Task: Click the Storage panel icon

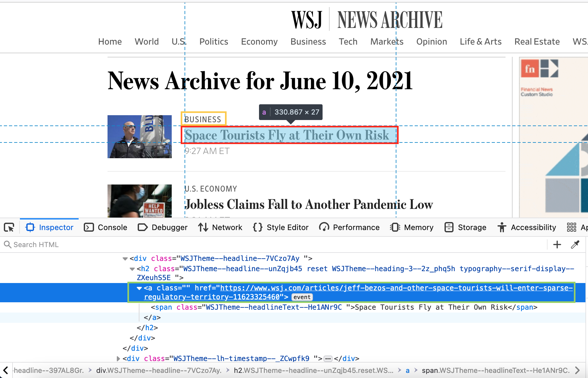Action: (449, 228)
